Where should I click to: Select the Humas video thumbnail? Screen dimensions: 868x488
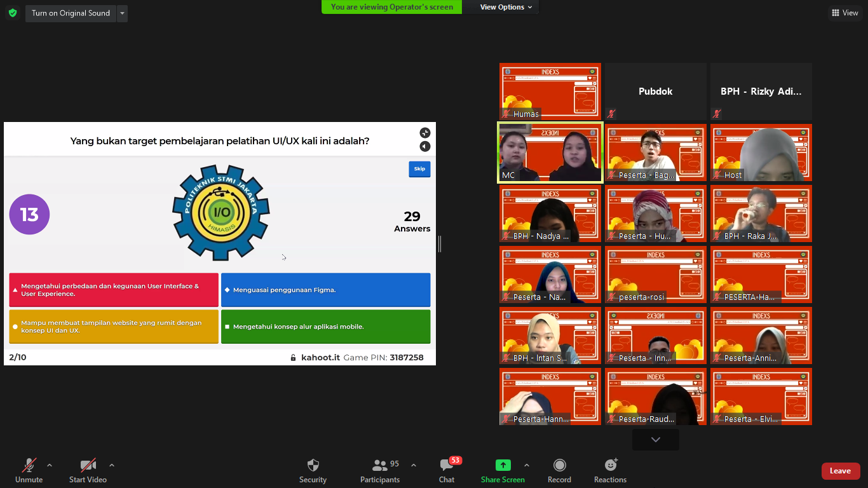click(x=550, y=91)
